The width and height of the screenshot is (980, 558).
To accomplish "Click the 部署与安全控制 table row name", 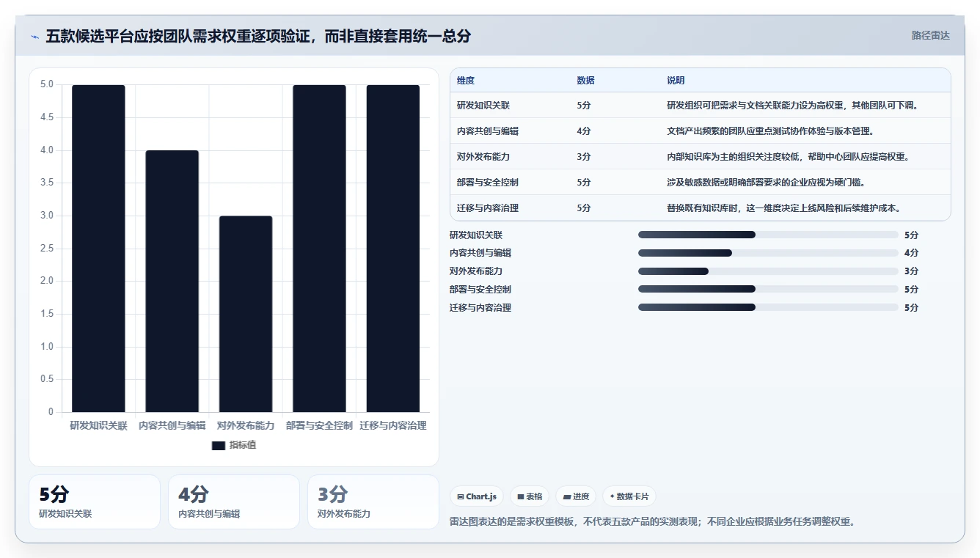I will coord(488,183).
